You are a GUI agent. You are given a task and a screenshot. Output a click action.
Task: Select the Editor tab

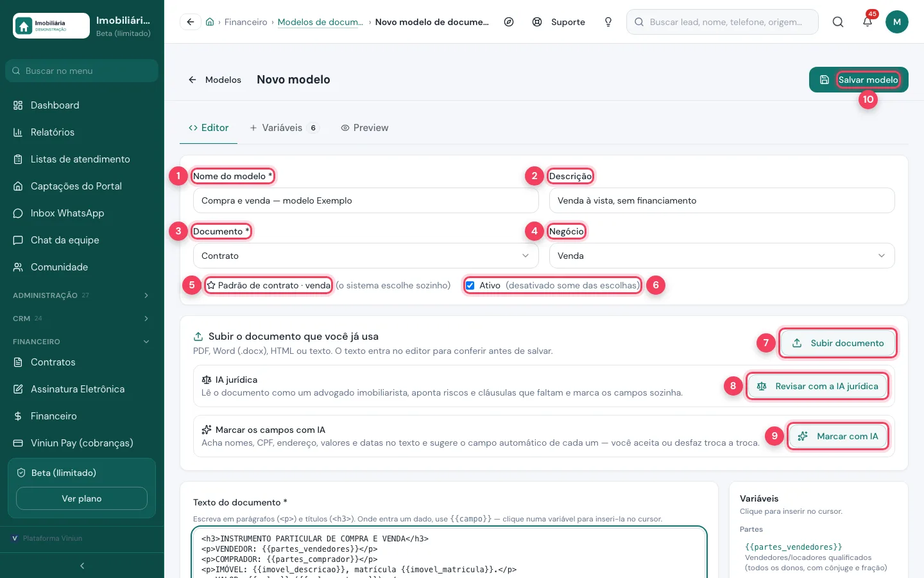coord(209,128)
